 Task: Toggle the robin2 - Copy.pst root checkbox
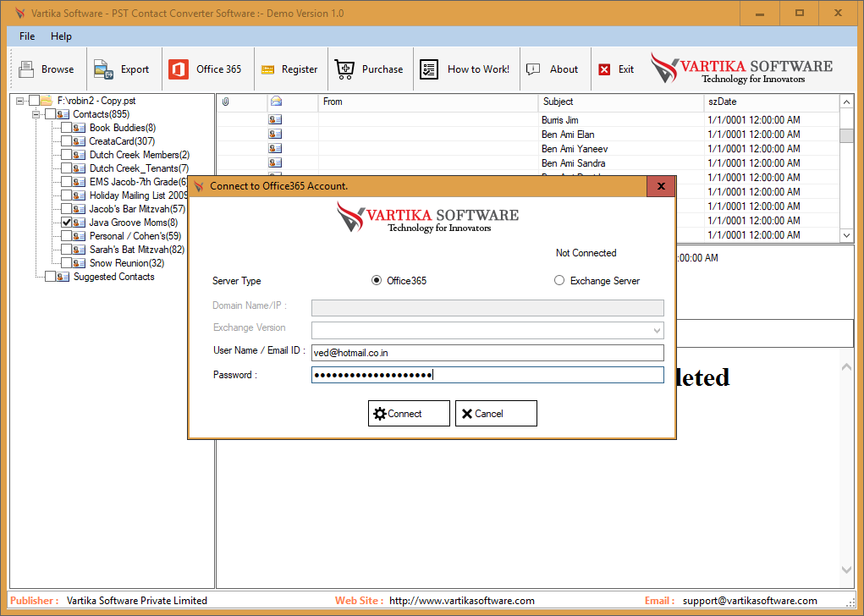click(x=34, y=101)
